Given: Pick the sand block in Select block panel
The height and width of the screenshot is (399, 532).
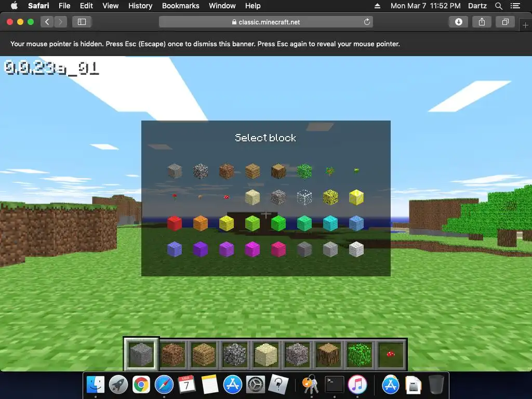Looking at the screenshot, I should pyautogui.click(x=252, y=197).
